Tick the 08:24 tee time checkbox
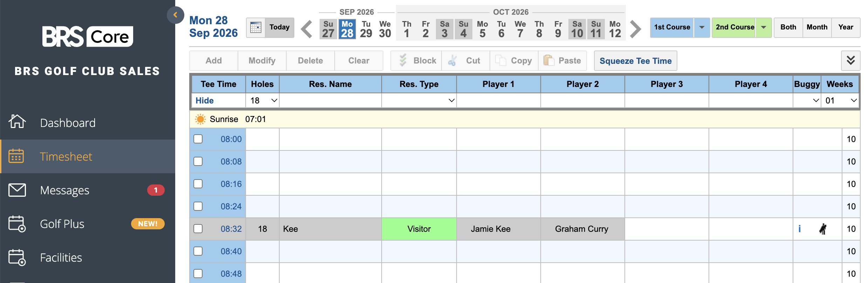The width and height of the screenshot is (868, 283). click(x=198, y=206)
